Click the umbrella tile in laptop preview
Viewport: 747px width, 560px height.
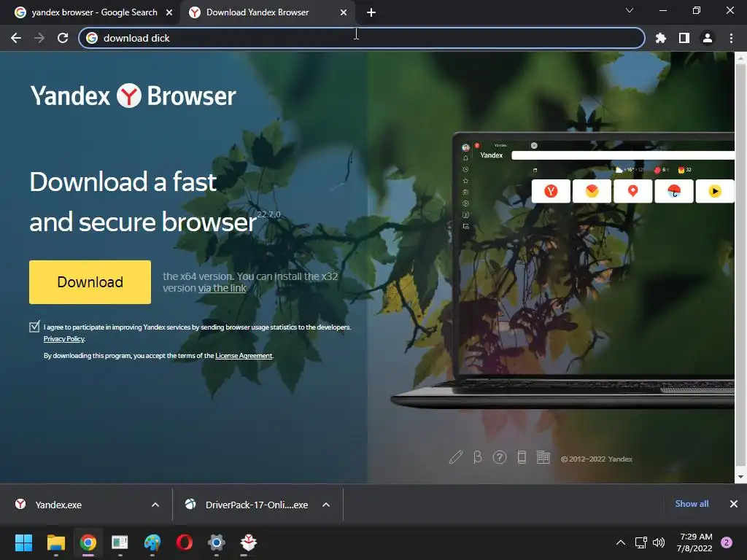[x=673, y=192]
